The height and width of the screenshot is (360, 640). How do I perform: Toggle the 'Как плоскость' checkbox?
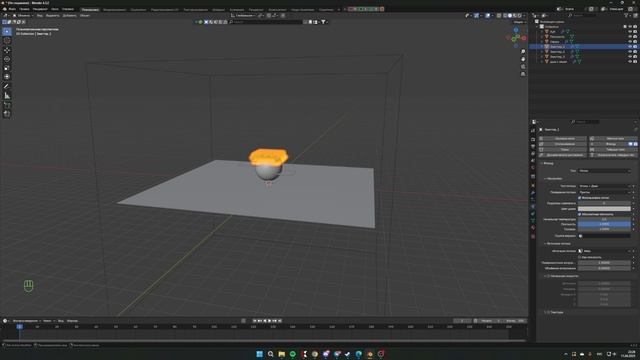pyautogui.click(x=580, y=257)
